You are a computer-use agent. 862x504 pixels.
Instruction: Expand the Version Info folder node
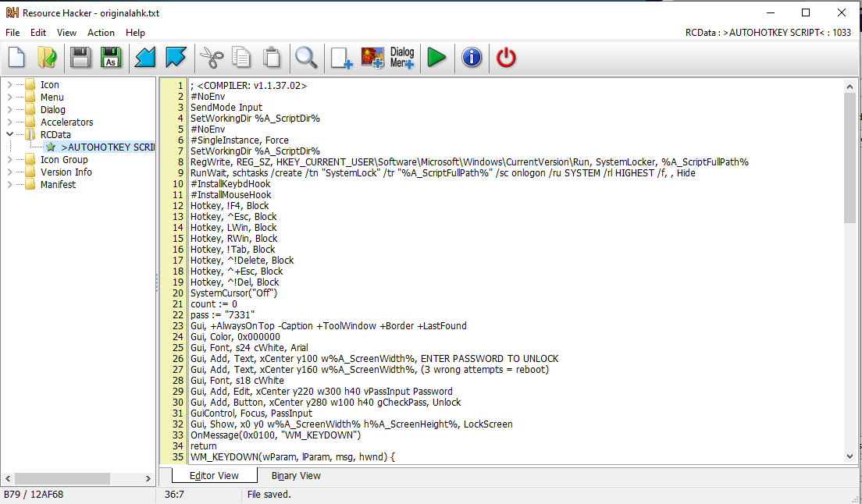tap(9, 172)
